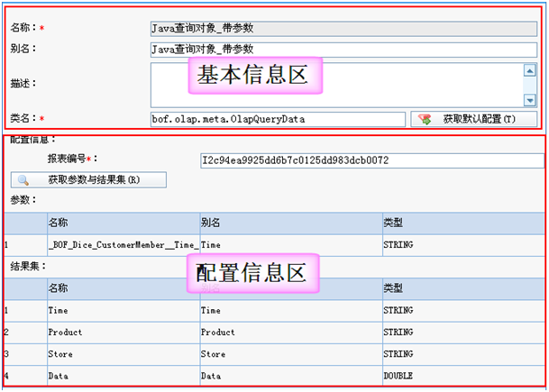Click the 类型 header in the 参数 table
The width and height of the screenshot is (549, 392).
coord(463,223)
